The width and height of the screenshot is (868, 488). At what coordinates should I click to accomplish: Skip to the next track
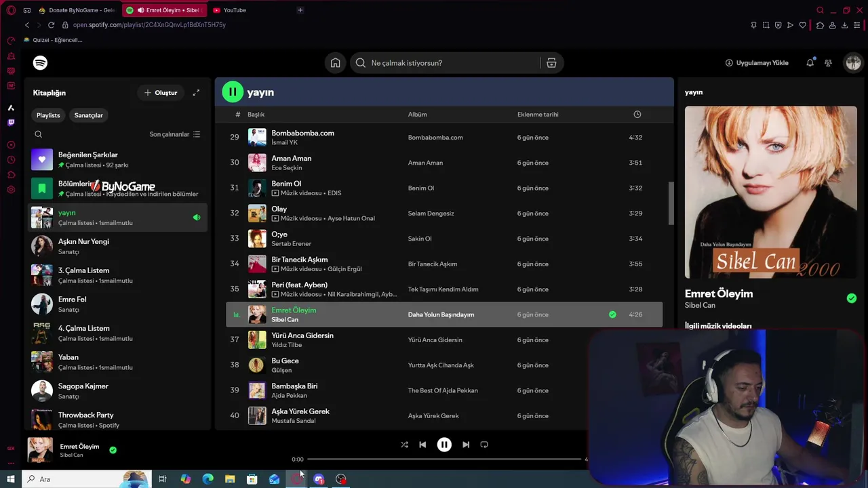(x=466, y=445)
